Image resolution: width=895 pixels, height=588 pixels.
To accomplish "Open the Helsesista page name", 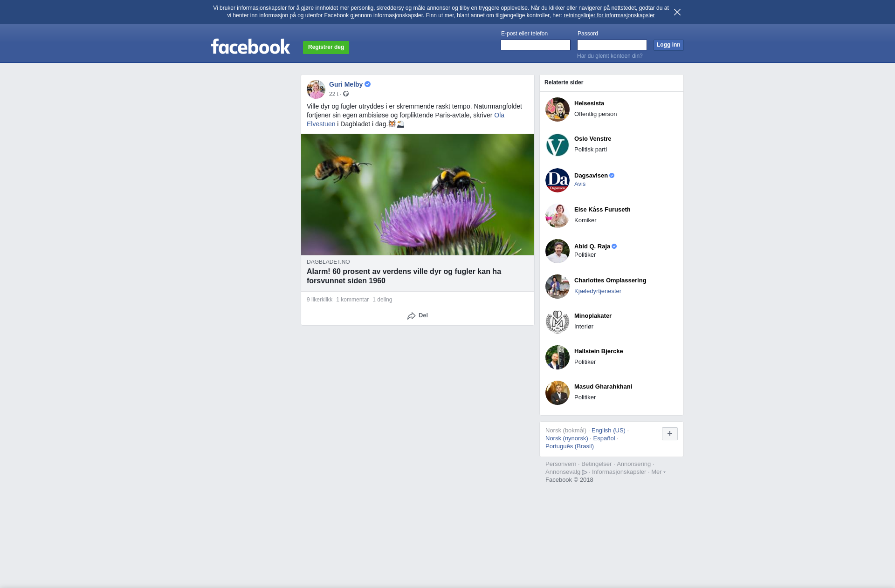I will point(589,103).
